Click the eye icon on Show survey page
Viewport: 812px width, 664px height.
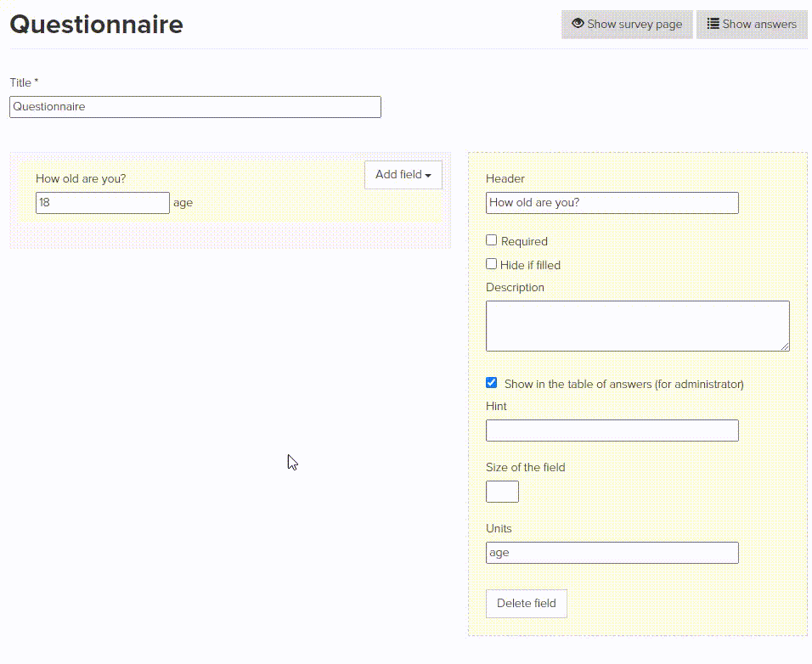[578, 24]
